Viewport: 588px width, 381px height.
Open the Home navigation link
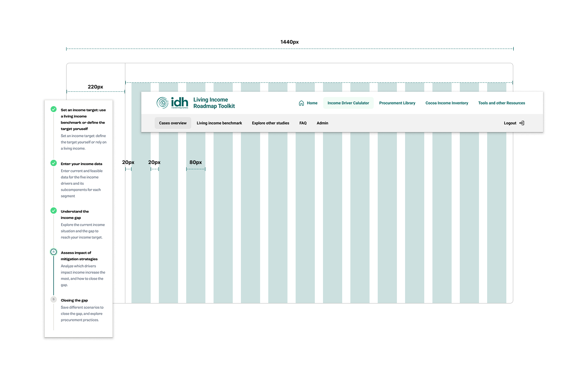(308, 103)
